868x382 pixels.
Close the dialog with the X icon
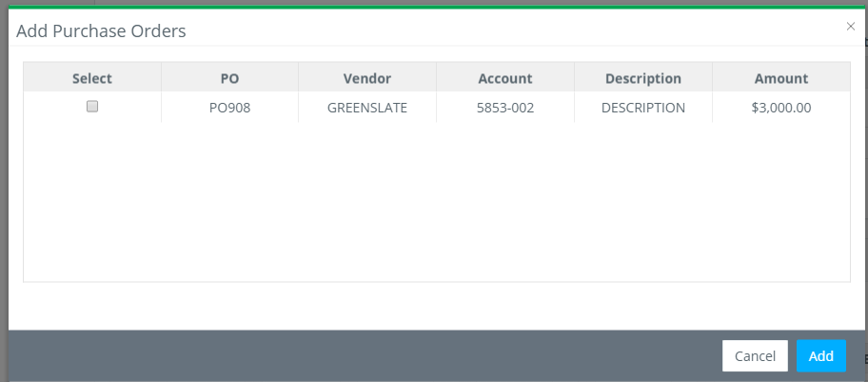coord(851,26)
